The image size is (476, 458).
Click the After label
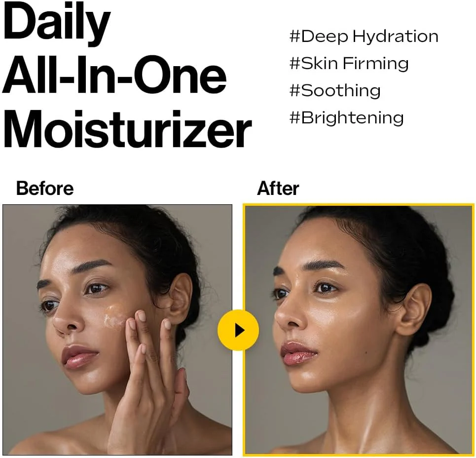pyautogui.click(x=278, y=189)
